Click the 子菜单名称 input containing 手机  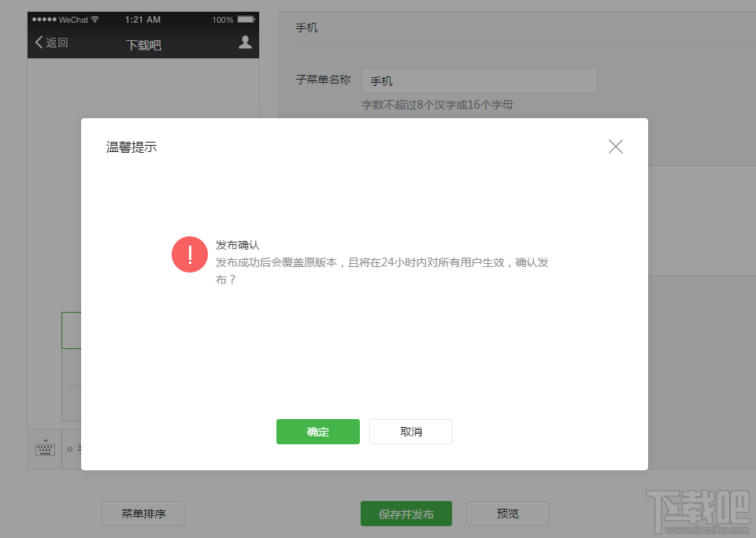click(479, 80)
